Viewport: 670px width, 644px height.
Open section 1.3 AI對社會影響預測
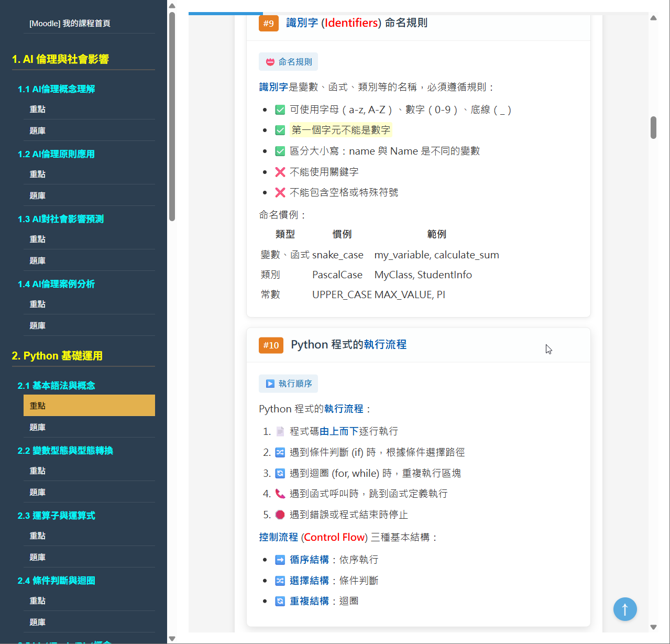(61, 219)
